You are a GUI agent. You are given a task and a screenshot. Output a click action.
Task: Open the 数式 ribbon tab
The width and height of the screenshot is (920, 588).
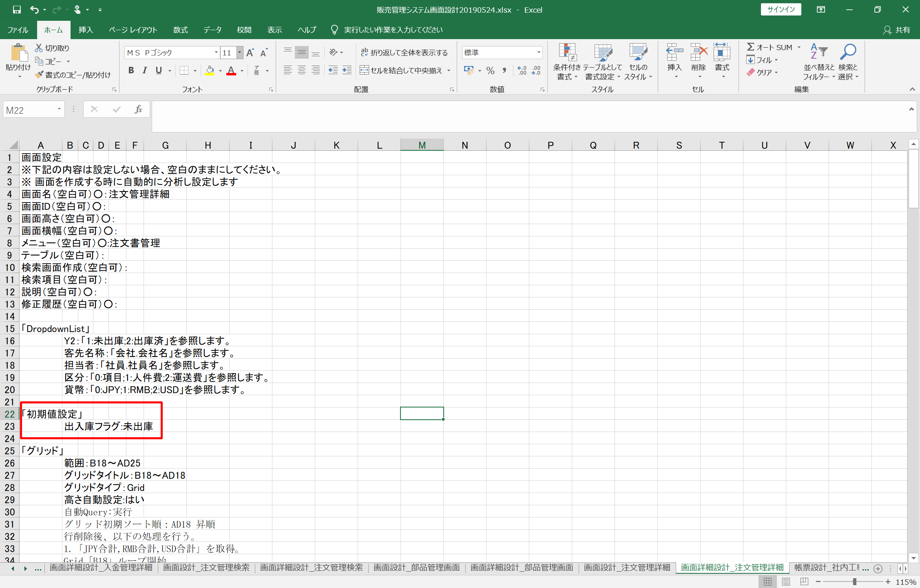click(180, 30)
